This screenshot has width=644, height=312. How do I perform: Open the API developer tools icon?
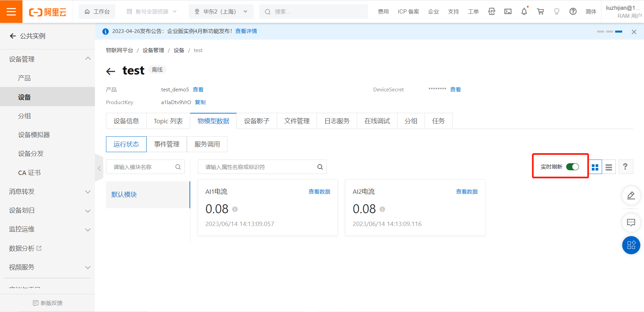point(492,11)
